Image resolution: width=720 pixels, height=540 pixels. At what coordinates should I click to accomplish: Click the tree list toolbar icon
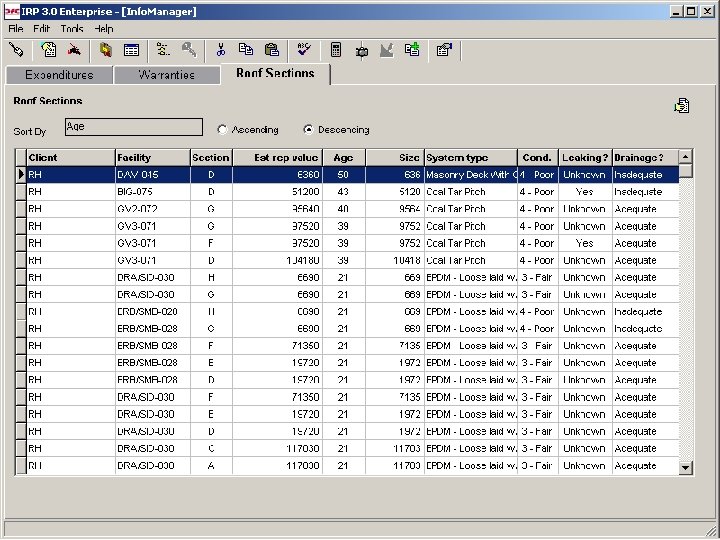pyautogui.click(x=163, y=49)
